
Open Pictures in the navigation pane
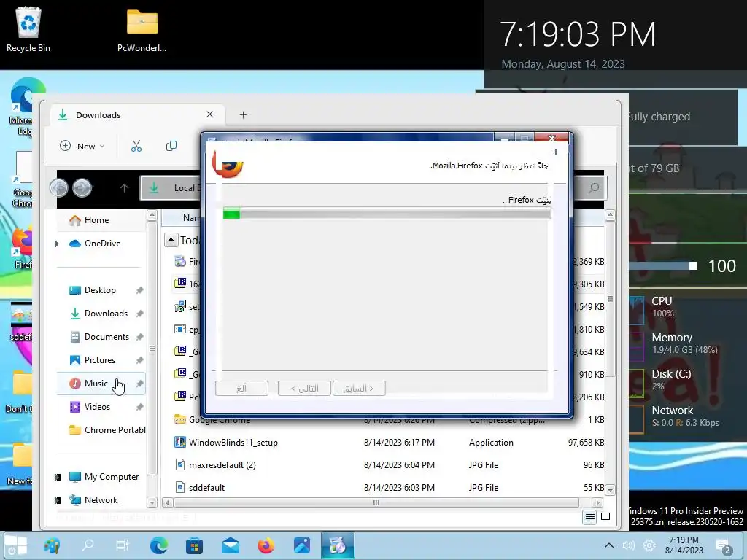(93, 360)
